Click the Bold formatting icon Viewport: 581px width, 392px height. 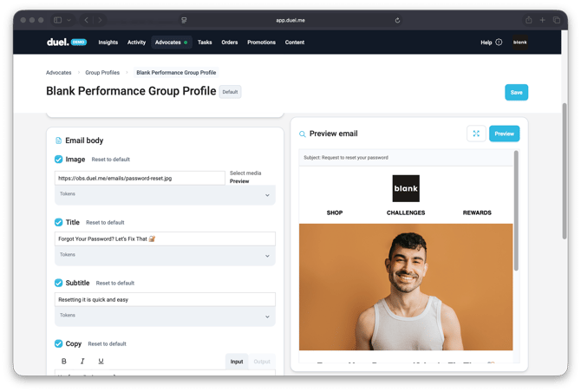[x=63, y=361]
